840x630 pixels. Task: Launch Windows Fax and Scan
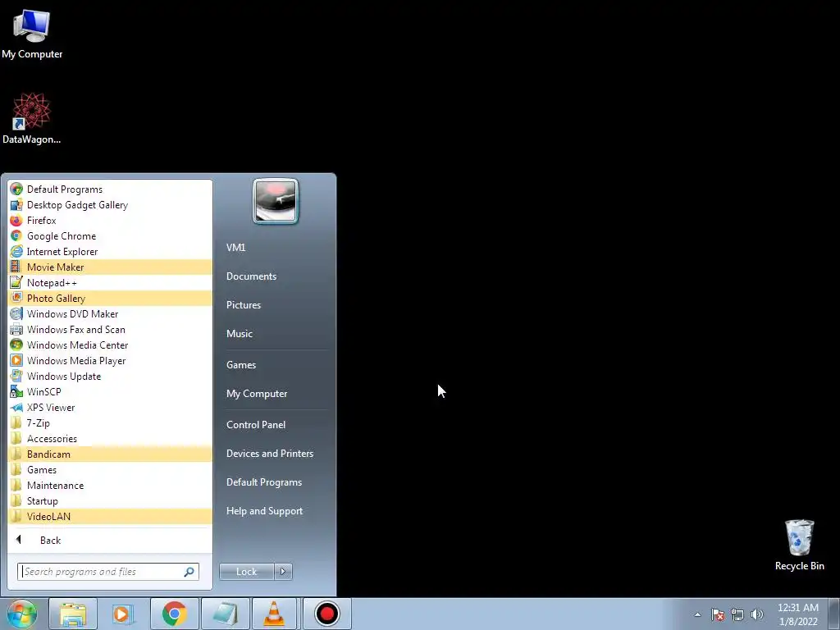(111, 329)
